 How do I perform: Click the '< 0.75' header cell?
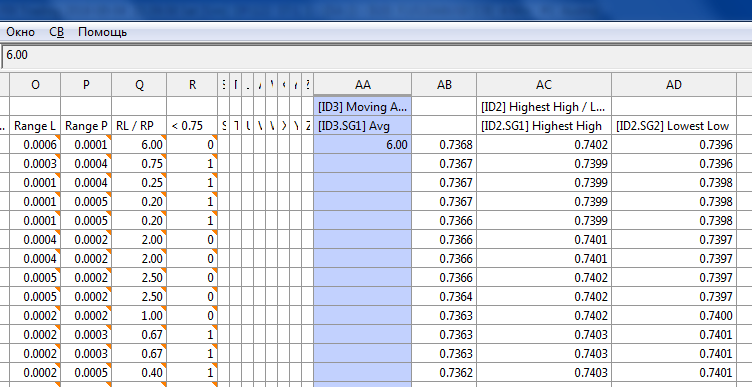point(192,126)
